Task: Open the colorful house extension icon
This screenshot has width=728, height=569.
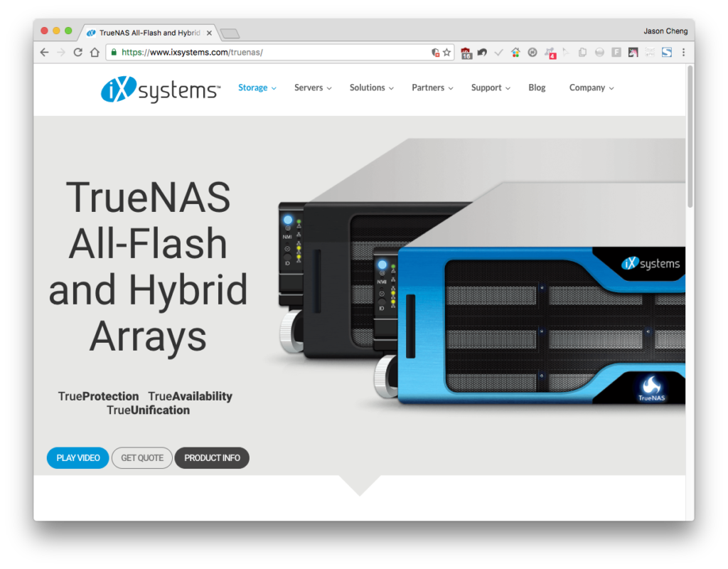Action: coord(515,53)
